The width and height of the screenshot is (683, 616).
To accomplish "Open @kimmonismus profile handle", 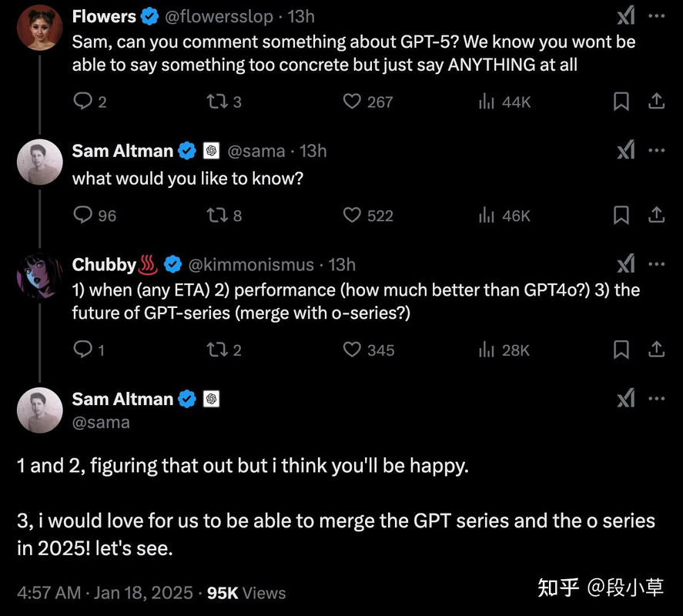I will click(251, 265).
